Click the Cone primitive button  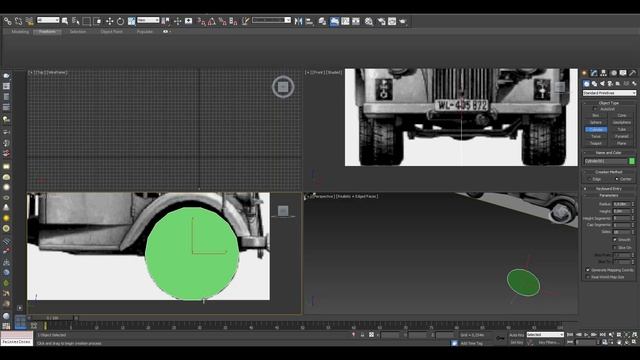622,116
